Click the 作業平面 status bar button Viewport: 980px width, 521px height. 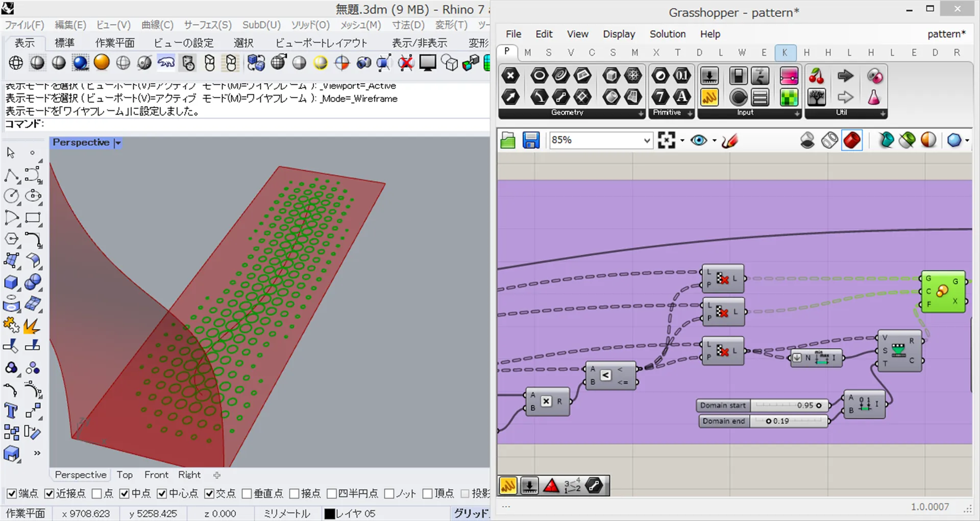tap(26, 513)
